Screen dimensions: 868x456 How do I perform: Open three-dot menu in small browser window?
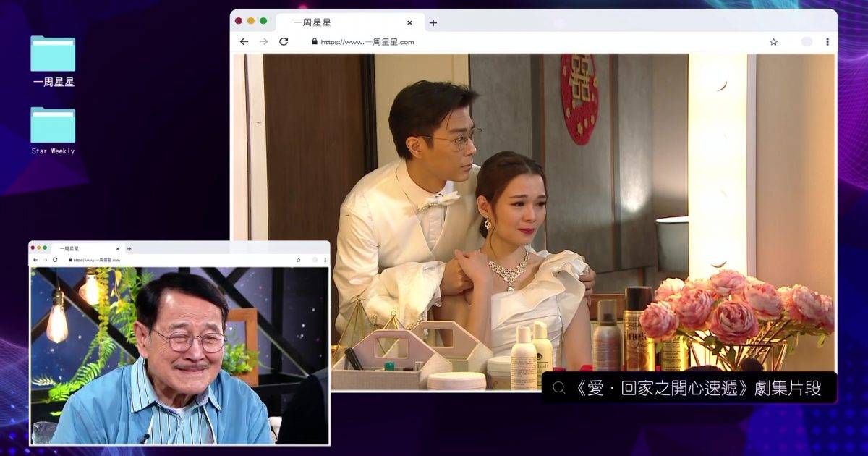[x=325, y=259]
